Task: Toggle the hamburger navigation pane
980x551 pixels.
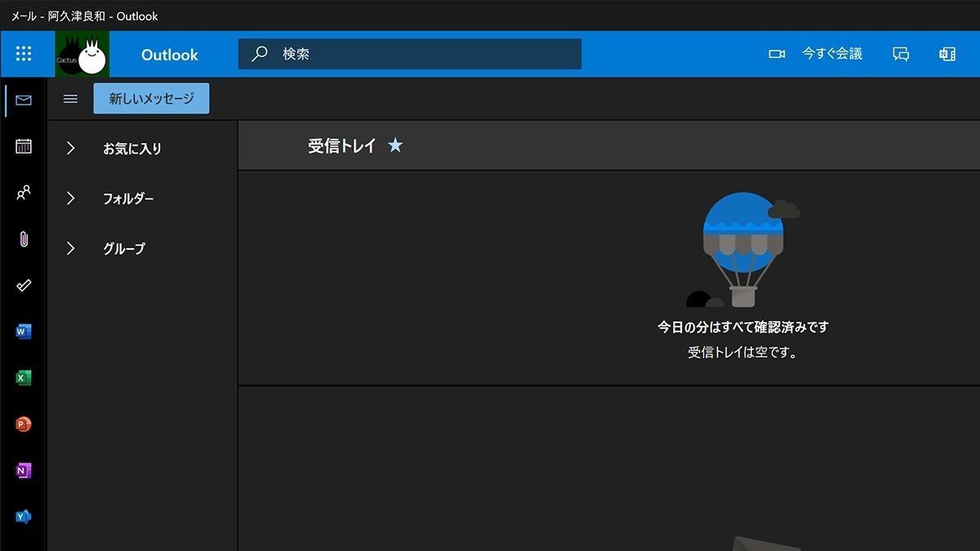Action: point(70,99)
